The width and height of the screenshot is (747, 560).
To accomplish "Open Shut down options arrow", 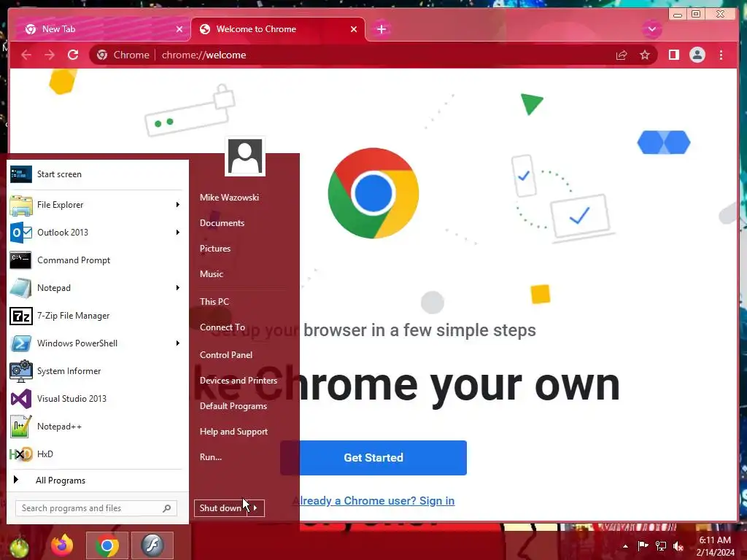I will pos(256,508).
